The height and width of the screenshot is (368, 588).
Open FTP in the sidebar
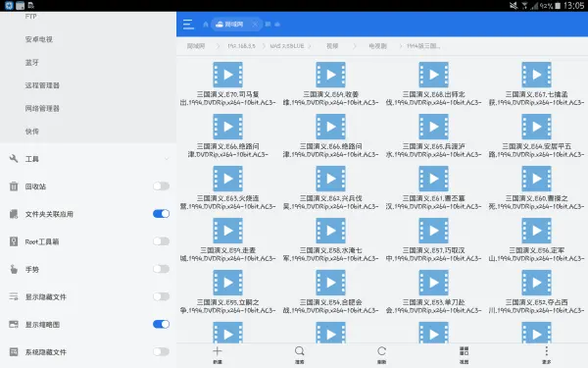30,16
